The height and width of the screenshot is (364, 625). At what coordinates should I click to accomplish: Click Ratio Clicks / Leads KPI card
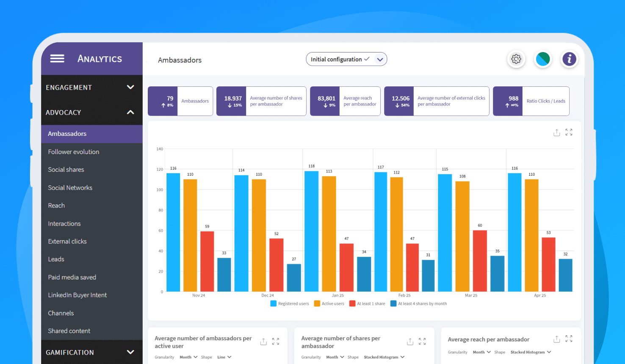(x=531, y=101)
